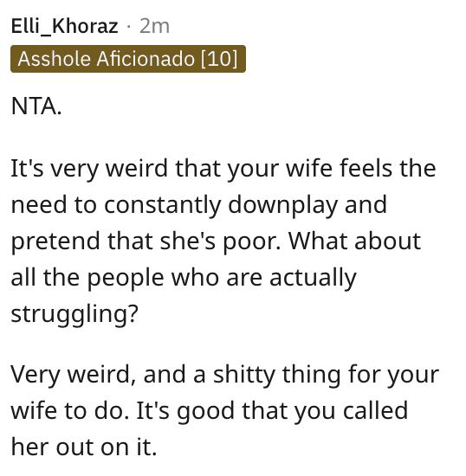
Task: Click the line "need to constantly downplay and"
Action: tap(198, 205)
